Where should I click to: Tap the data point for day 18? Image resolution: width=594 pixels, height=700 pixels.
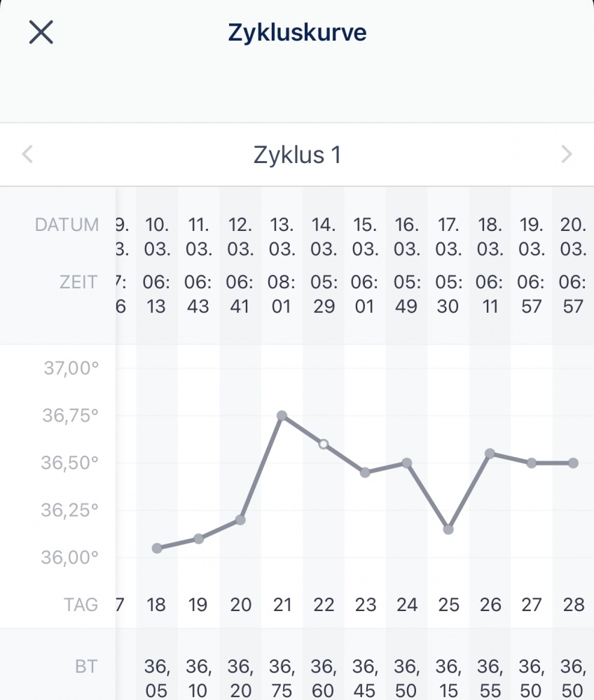point(157,548)
